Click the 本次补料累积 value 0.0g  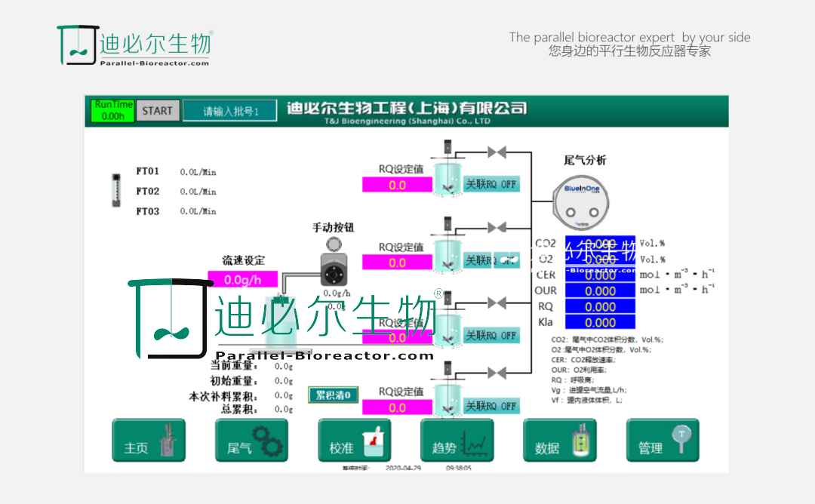point(284,395)
